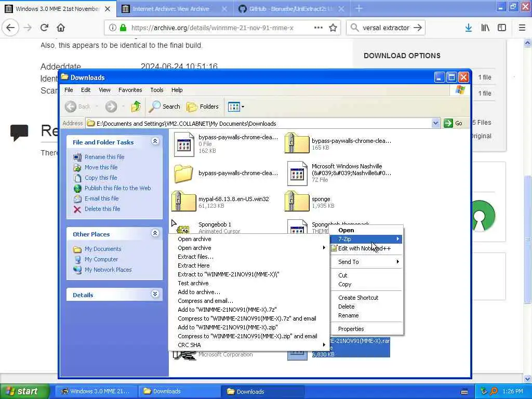Close the Windows 3.0 MME tab
The height and width of the screenshot is (399, 532).
[x=108, y=9]
